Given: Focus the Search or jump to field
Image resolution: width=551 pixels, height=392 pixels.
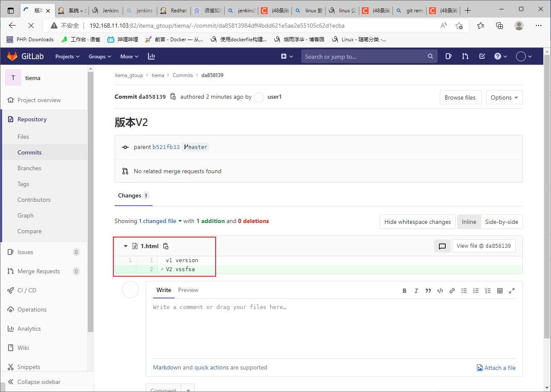Looking at the screenshot, I should (x=369, y=57).
